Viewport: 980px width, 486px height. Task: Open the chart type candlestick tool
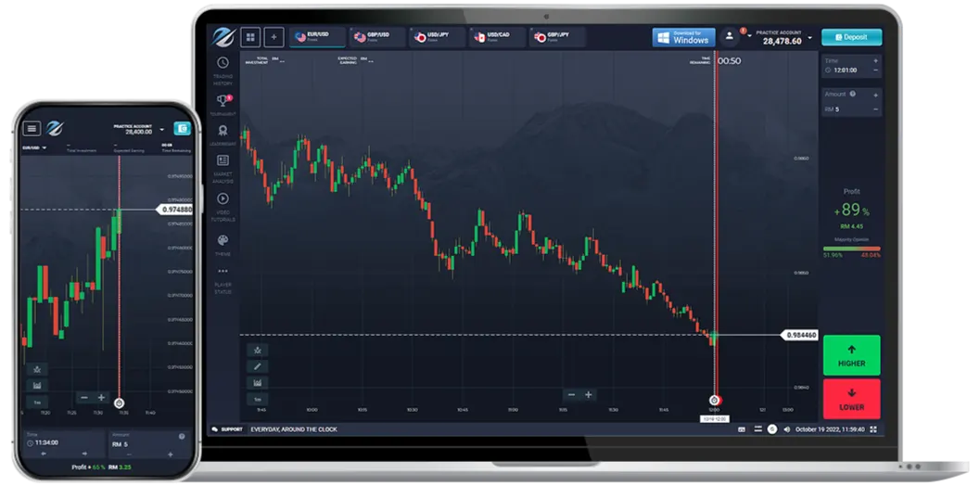[x=258, y=382]
